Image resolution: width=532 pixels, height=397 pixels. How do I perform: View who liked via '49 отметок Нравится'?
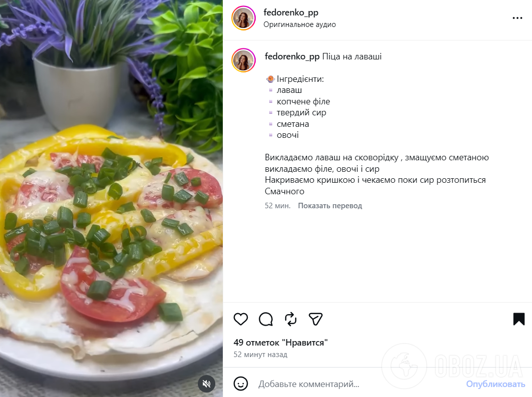281,343
